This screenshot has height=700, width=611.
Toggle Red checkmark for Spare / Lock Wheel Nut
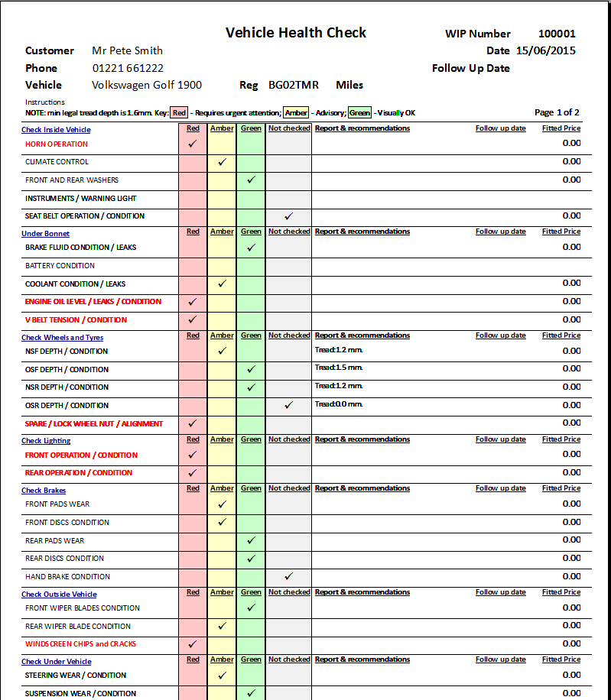point(193,423)
